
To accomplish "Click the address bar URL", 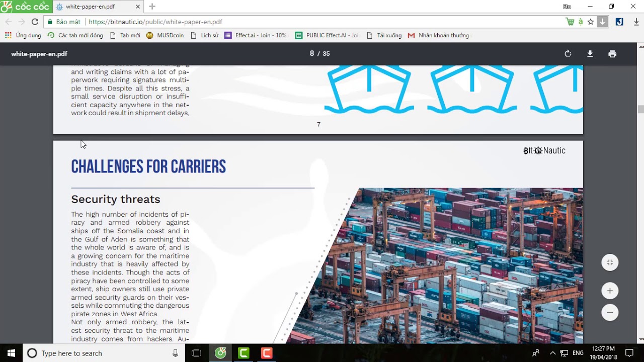I will [155, 22].
